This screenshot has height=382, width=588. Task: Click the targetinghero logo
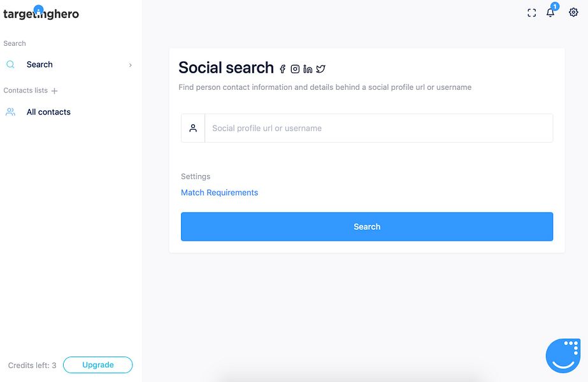point(41,14)
